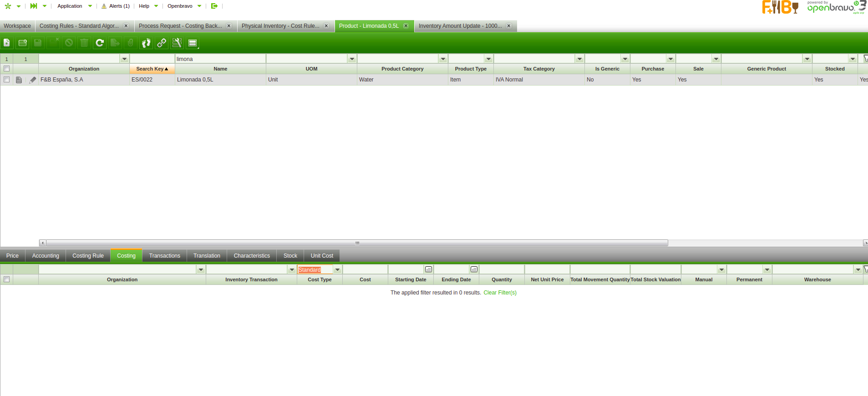The image size is (868, 396).
Task: Sort by the Name column header
Action: 220,69
